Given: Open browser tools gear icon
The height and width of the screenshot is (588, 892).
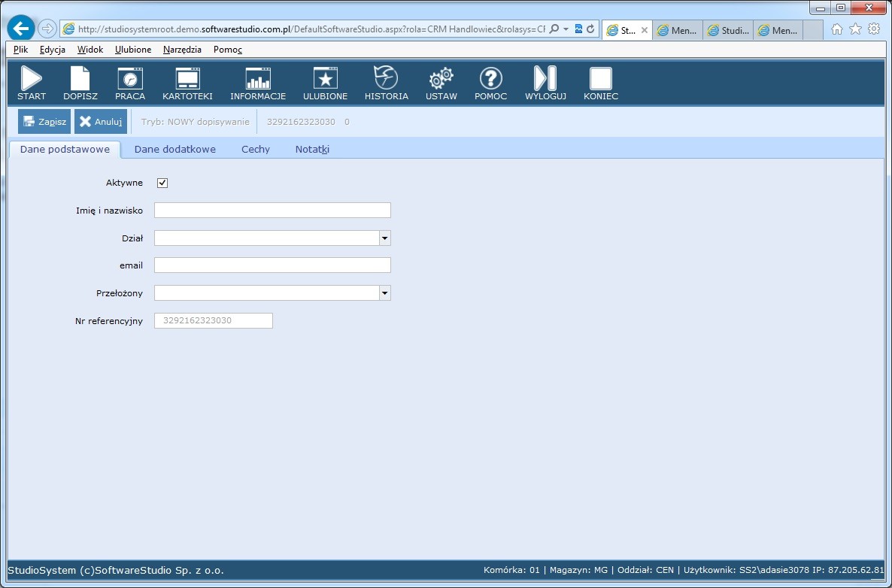Looking at the screenshot, I should point(875,29).
